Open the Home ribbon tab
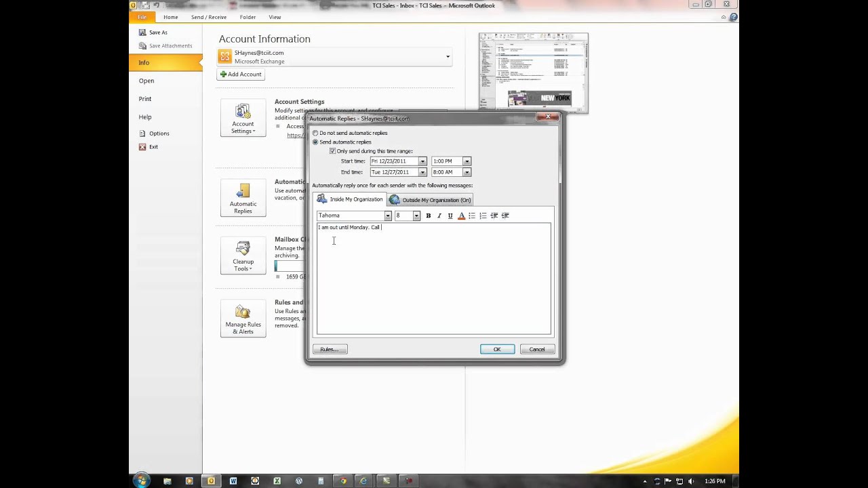868x488 pixels. [x=170, y=17]
